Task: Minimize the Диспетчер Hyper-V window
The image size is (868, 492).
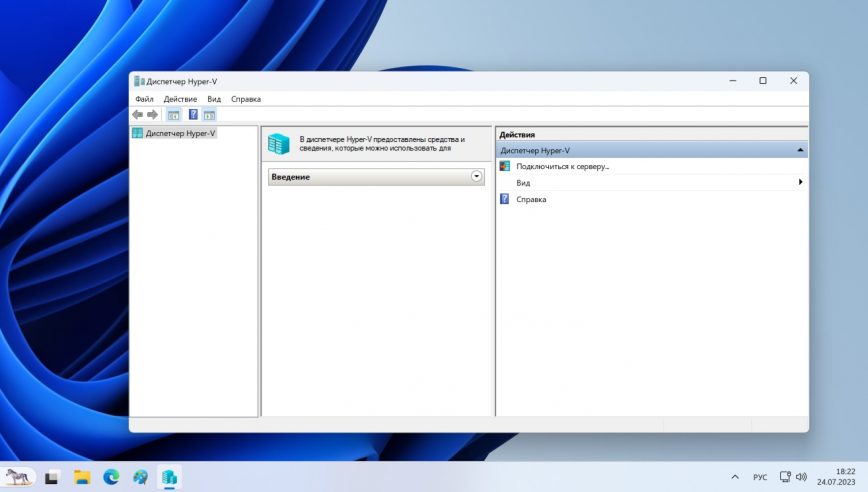Action: (x=733, y=81)
